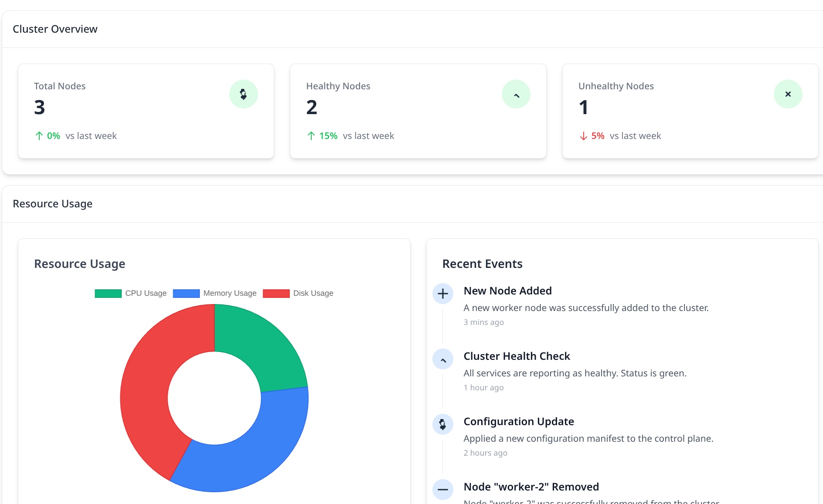Click the green up arrow beside 0%
The width and height of the screenshot is (823, 504).
click(x=39, y=136)
